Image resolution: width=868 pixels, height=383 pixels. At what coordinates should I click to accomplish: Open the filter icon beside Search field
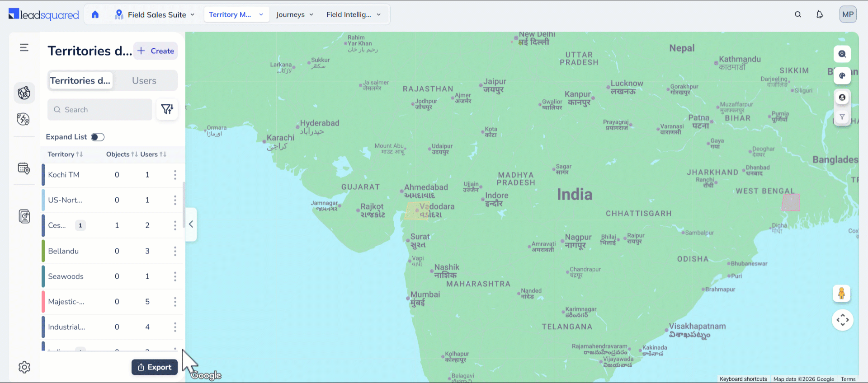[x=167, y=109]
